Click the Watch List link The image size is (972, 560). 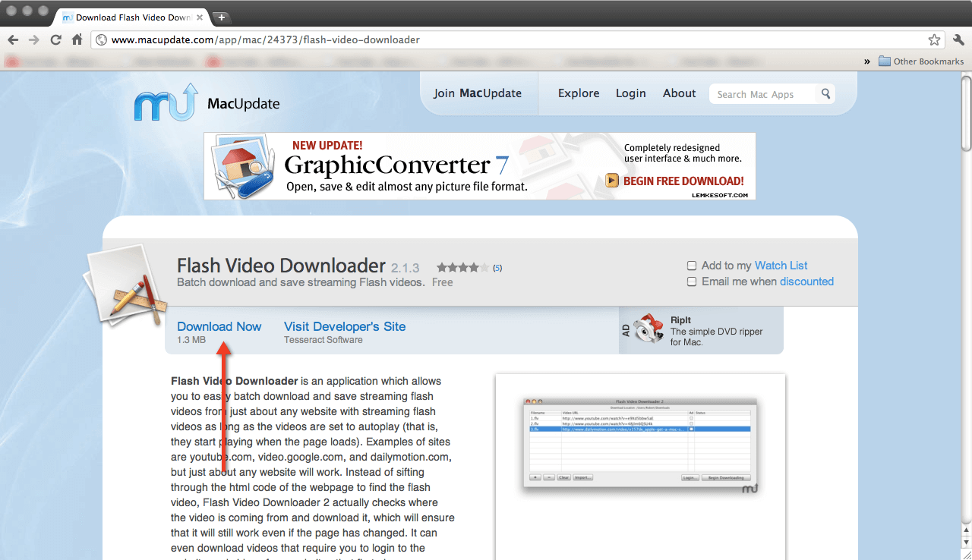coord(781,266)
